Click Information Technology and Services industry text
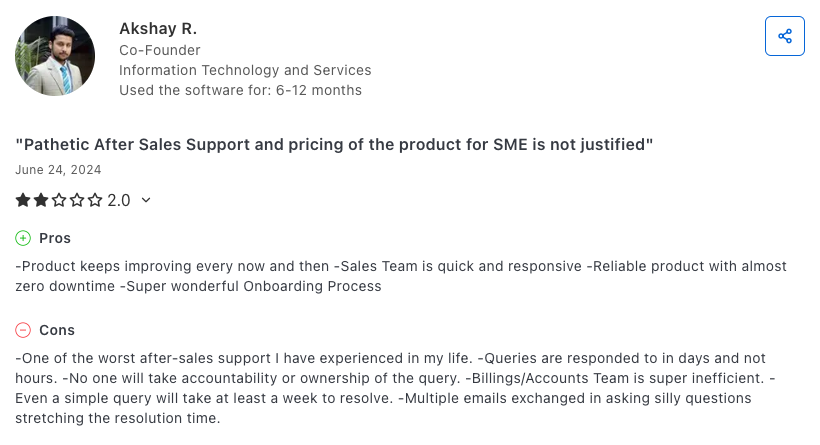This screenshot has height=445, width=820. point(245,70)
